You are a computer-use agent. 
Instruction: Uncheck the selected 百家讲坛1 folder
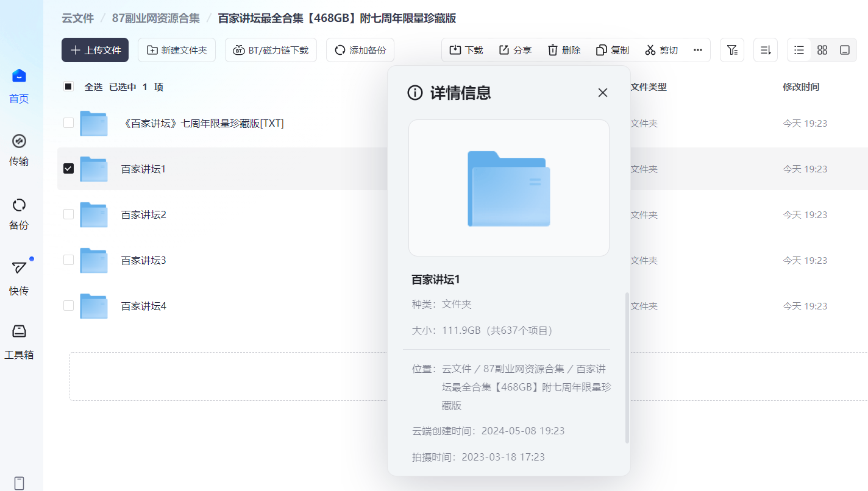point(68,169)
